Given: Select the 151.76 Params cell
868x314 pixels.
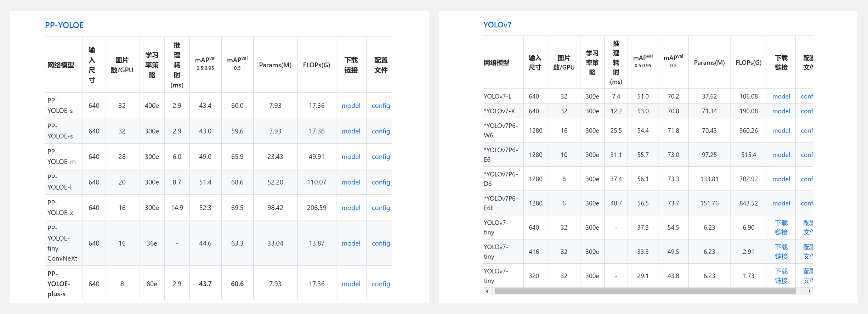Looking at the screenshot, I should pos(709,203).
